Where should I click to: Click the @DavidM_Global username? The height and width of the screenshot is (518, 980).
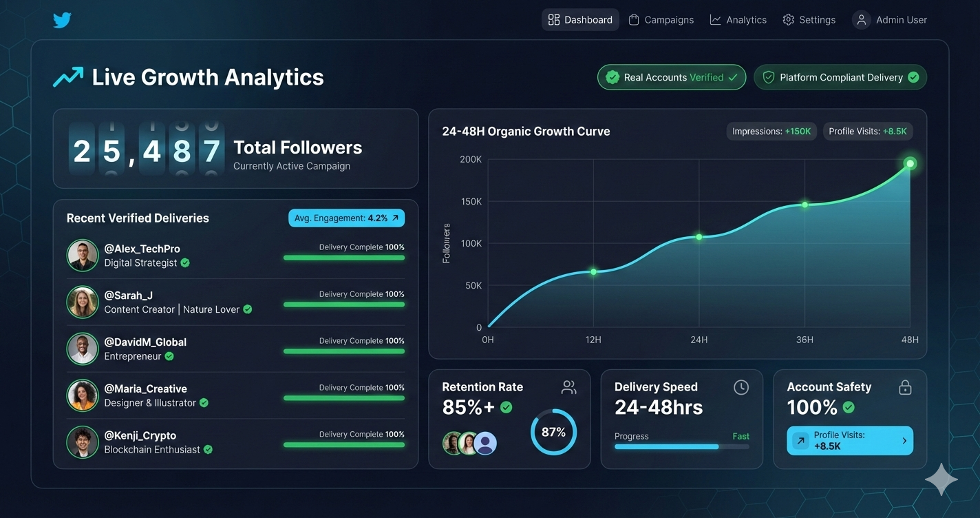tap(145, 342)
